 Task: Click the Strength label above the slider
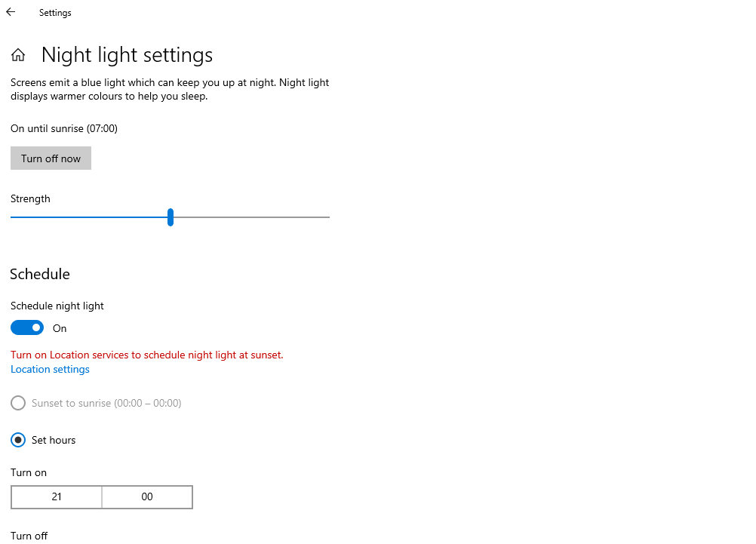pyautogui.click(x=30, y=198)
